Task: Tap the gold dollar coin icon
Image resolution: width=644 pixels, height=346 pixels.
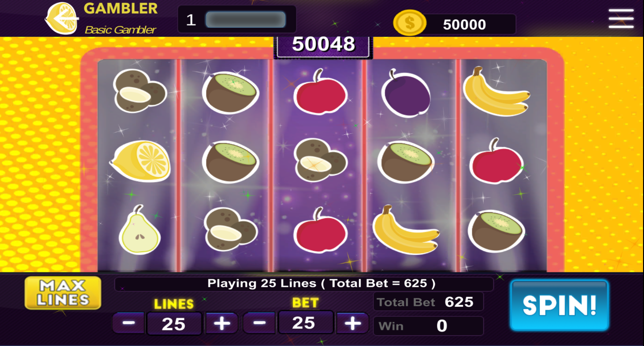Action: point(409,23)
